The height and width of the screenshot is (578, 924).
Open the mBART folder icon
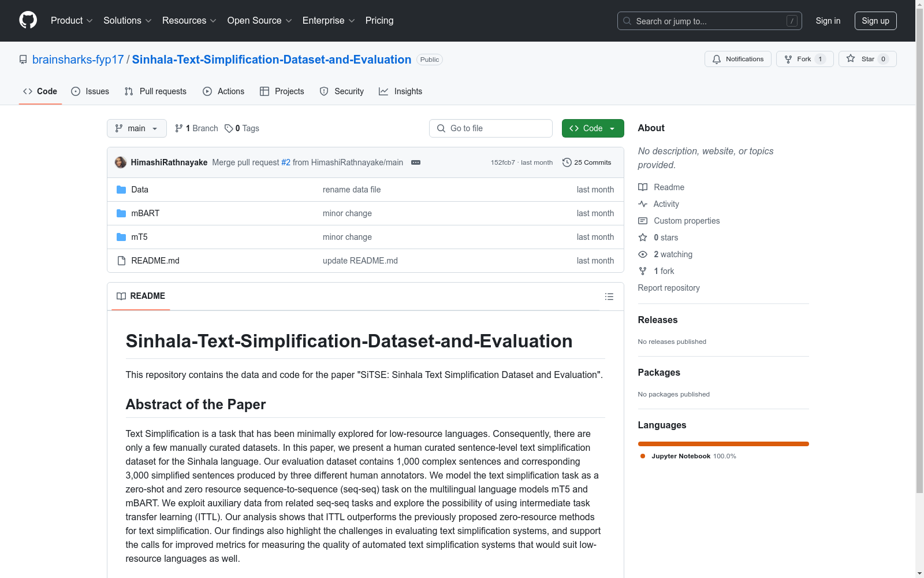click(121, 213)
